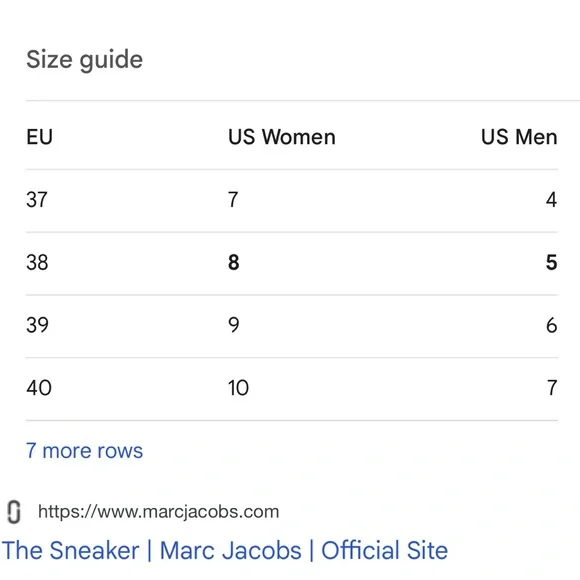Click bold US Women size 8
The height and width of the screenshot is (580, 580).
click(x=233, y=263)
